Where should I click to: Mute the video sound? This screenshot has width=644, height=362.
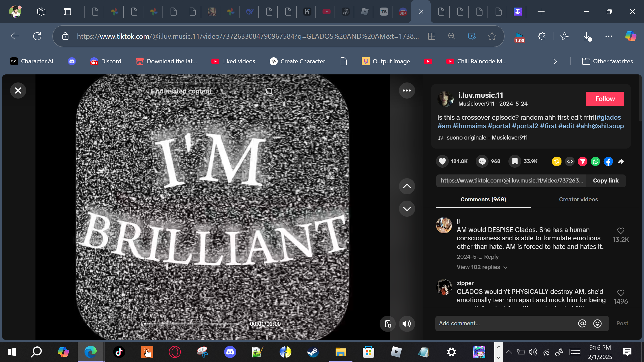click(407, 324)
